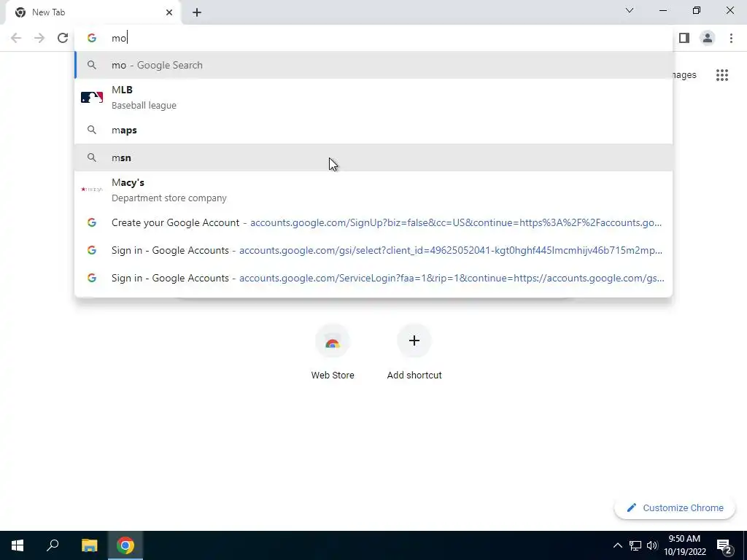Image resolution: width=747 pixels, height=560 pixels.
Task: Click the Chrome taskbar icon
Action: point(125,545)
